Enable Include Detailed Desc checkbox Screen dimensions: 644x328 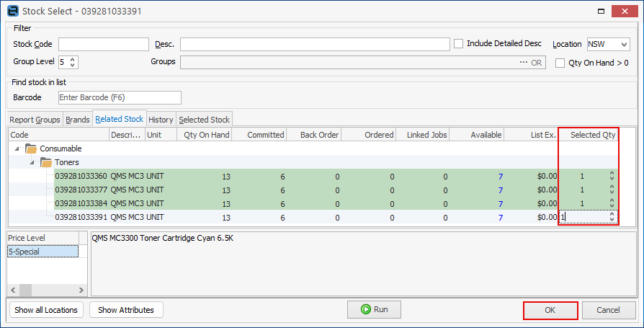tap(458, 43)
